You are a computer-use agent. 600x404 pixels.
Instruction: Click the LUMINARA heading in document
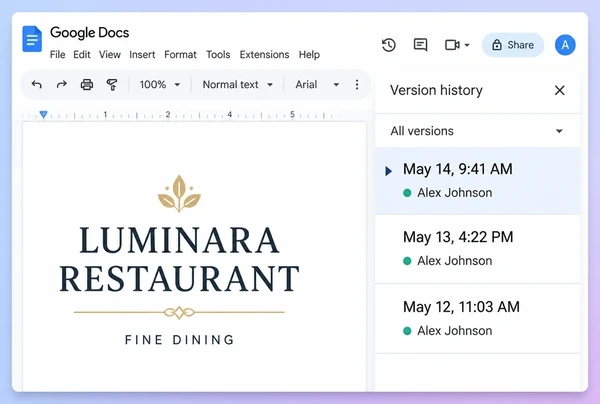(179, 241)
